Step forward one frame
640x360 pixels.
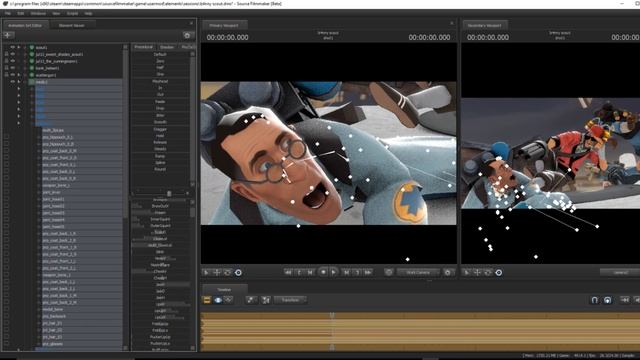(346, 272)
